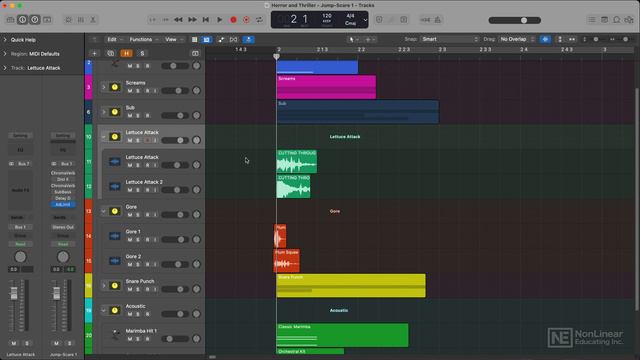Solo the Sub track
Screen dimensions: 640x360
click(138, 116)
